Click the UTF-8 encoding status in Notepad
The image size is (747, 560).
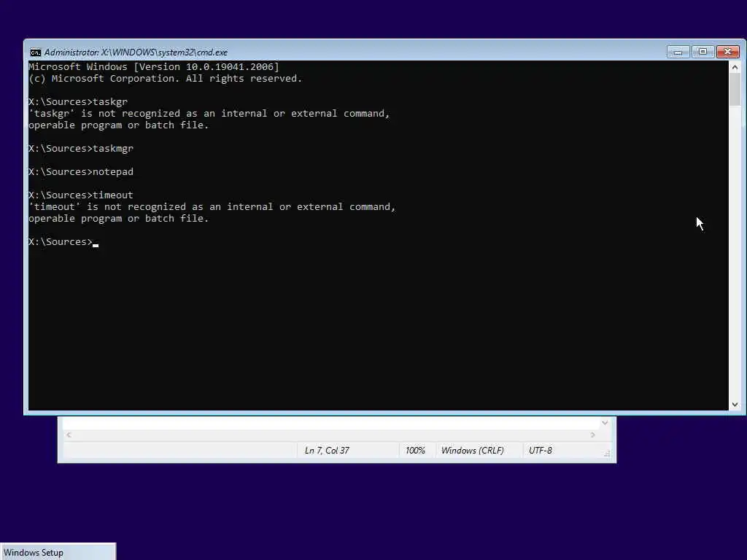541,451
